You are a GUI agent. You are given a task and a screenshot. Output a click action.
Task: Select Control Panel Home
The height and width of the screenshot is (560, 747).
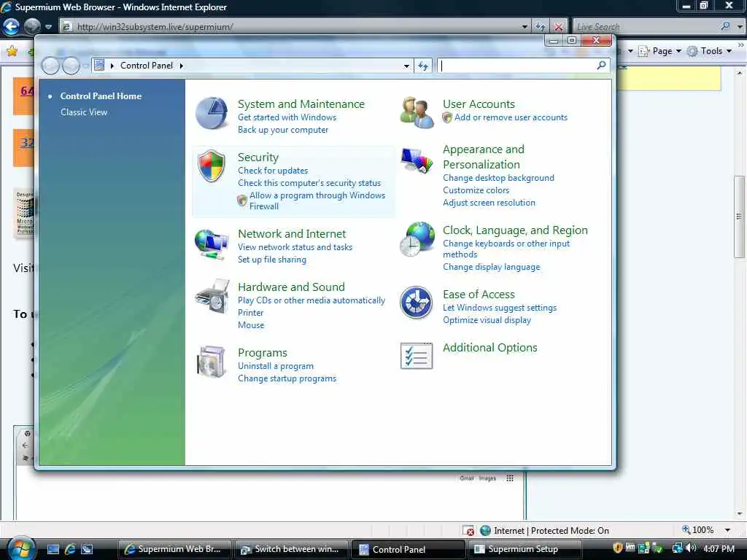101,96
